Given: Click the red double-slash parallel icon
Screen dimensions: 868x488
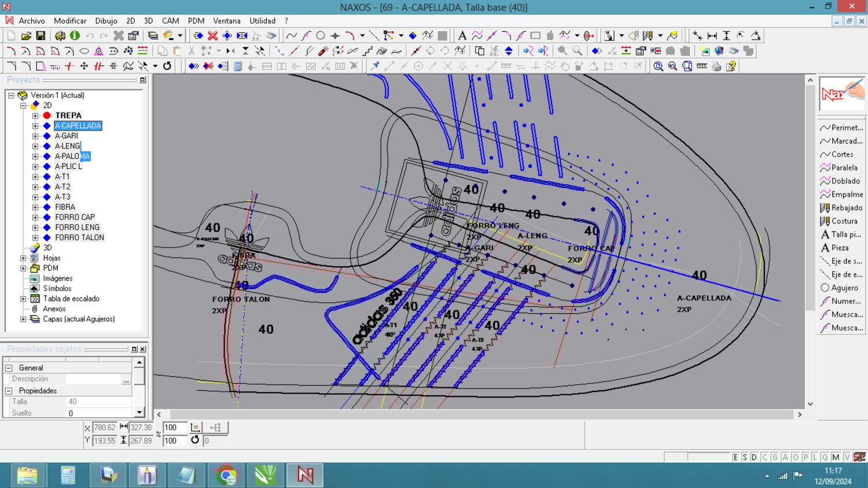Looking at the screenshot, I should [x=98, y=66].
